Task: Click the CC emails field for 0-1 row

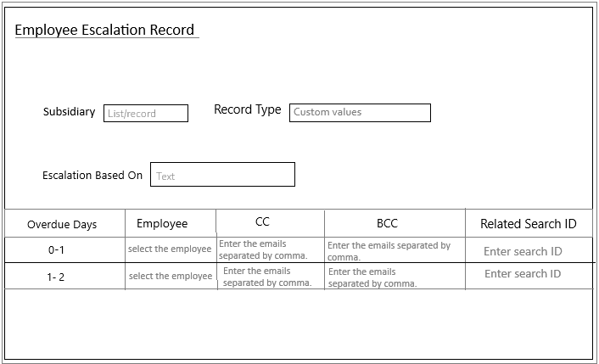Action: [x=270, y=249]
